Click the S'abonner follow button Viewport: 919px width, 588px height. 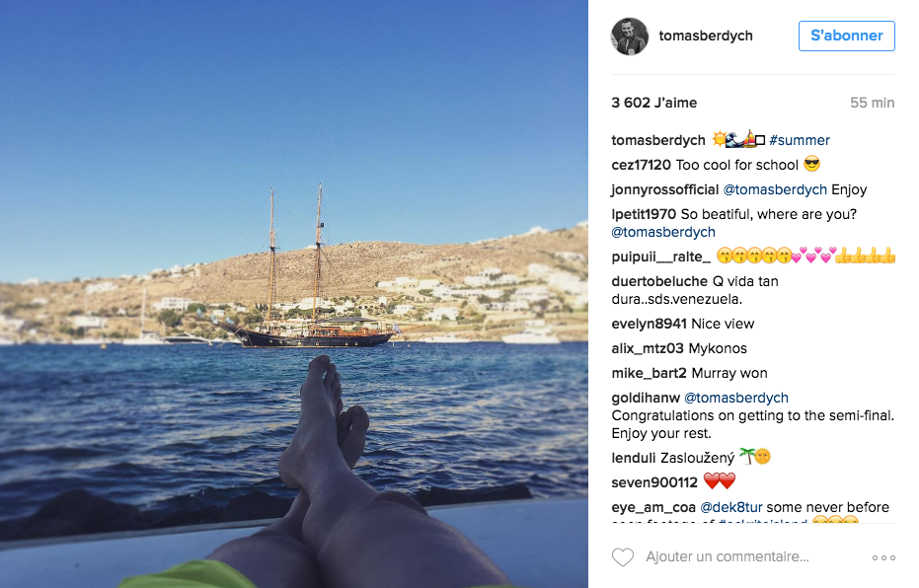(x=846, y=36)
